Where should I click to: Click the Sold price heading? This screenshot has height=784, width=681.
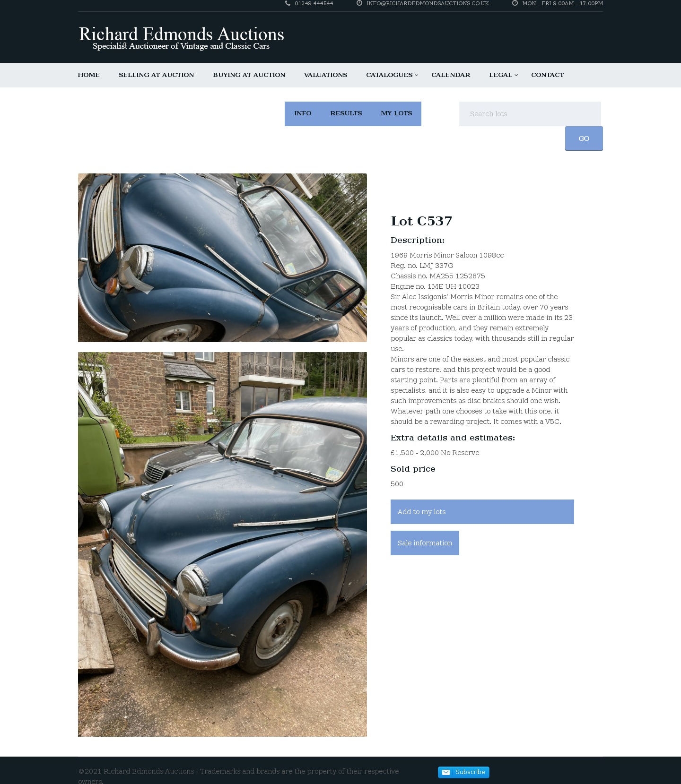(x=413, y=469)
